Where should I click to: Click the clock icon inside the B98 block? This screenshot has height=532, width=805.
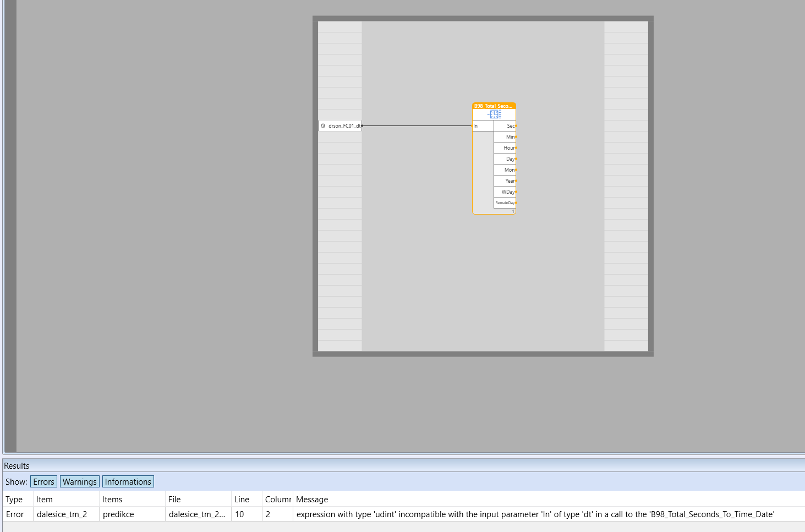coord(494,114)
